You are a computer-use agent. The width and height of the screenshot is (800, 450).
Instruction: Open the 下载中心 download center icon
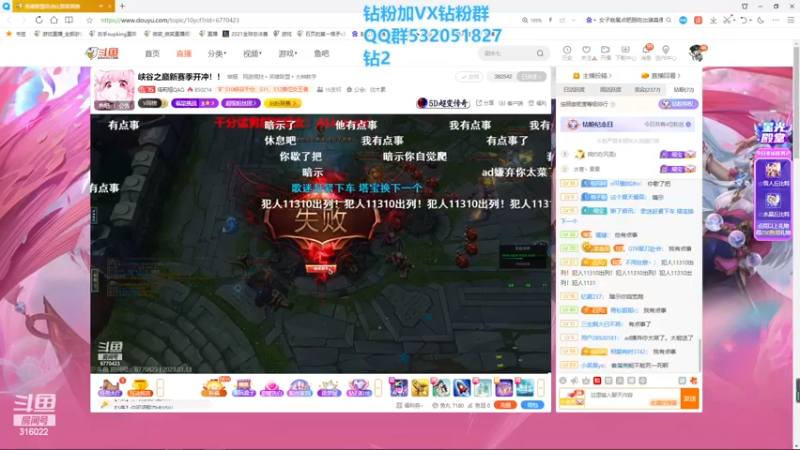(x=626, y=53)
